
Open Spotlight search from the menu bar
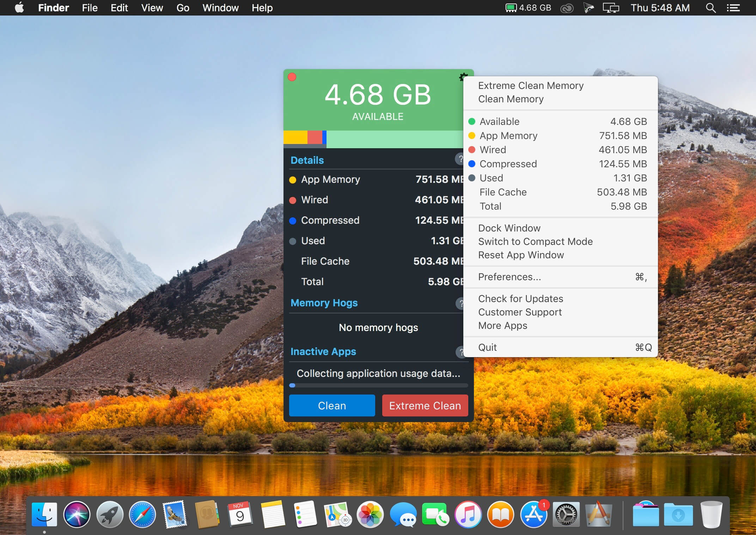click(x=711, y=7)
